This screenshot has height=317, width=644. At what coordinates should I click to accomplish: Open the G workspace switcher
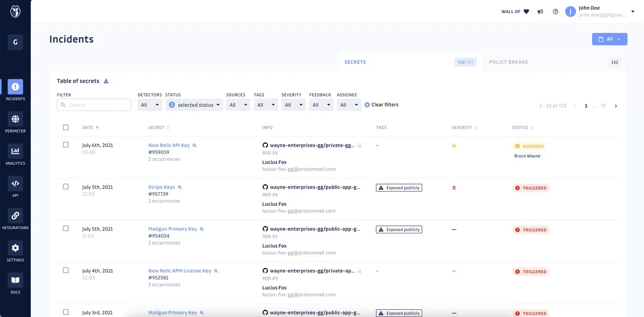click(15, 42)
